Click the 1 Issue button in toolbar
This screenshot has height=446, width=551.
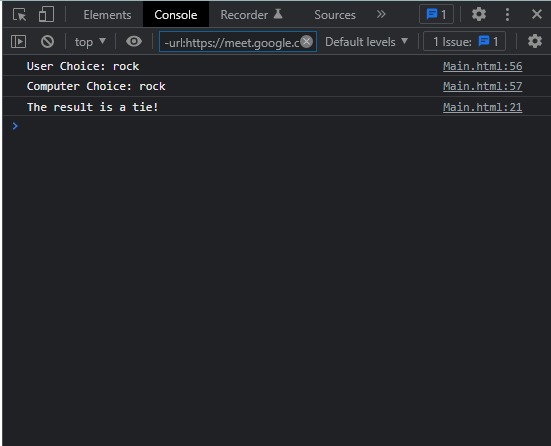[465, 42]
